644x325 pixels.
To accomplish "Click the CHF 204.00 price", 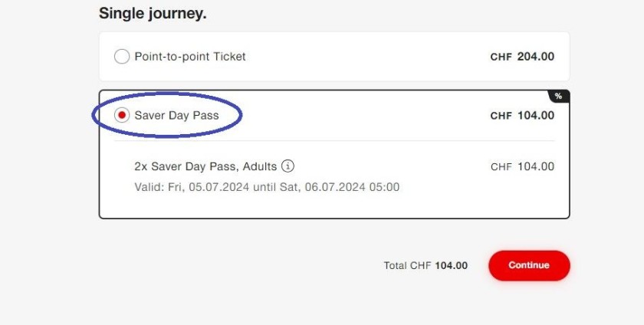I will click(x=522, y=57).
